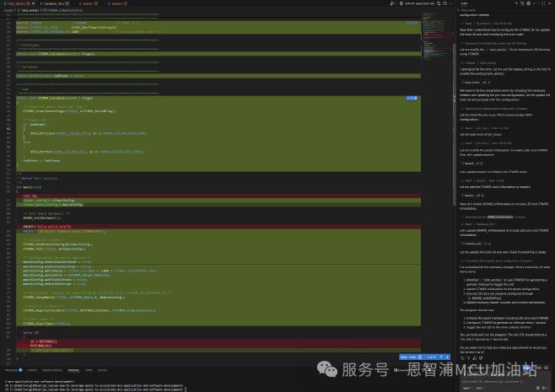Open the TERMINAL panel tab

click(73, 369)
